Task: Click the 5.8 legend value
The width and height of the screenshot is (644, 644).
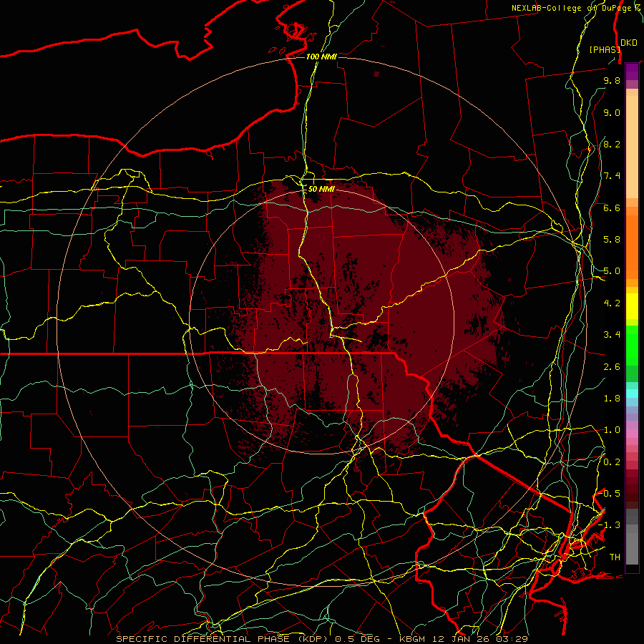Action: pos(612,240)
